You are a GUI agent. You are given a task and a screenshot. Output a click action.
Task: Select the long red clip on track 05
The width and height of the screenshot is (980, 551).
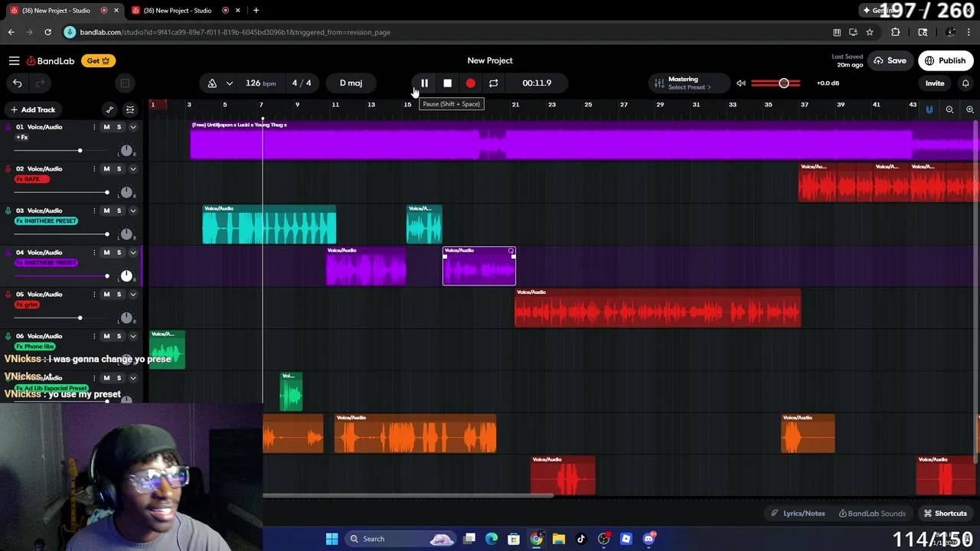point(658,308)
